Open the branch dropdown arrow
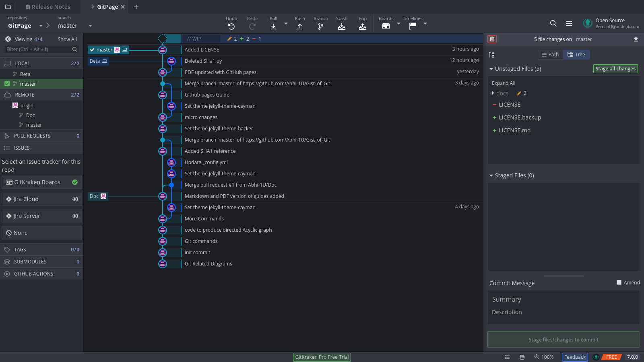644x362 pixels. click(90, 26)
